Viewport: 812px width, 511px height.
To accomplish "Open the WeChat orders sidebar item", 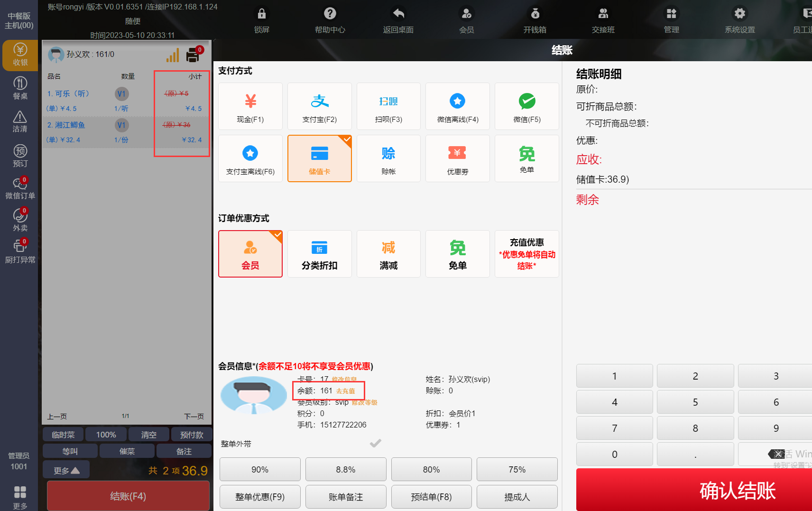I will click(x=20, y=188).
